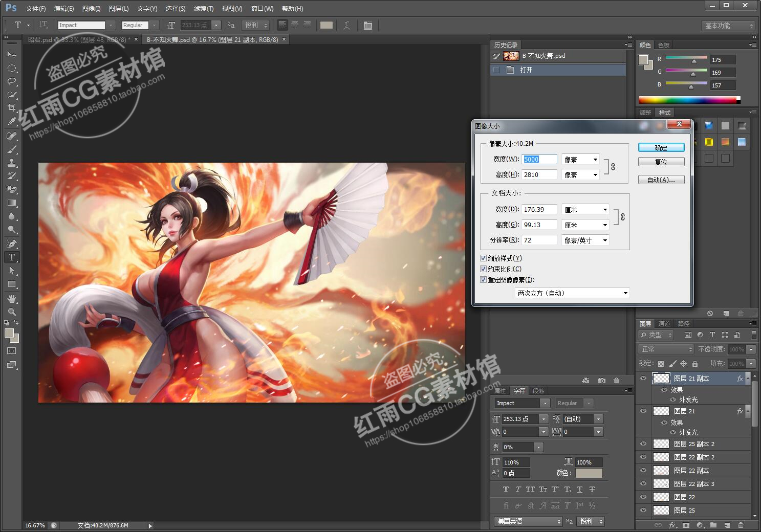Choose the Clone Stamp tool
This screenshot has height=532, width=761.
11,163
